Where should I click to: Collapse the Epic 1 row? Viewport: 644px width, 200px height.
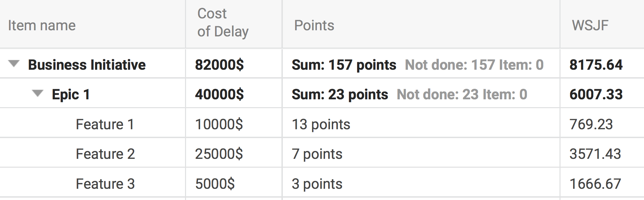point(37,94)
